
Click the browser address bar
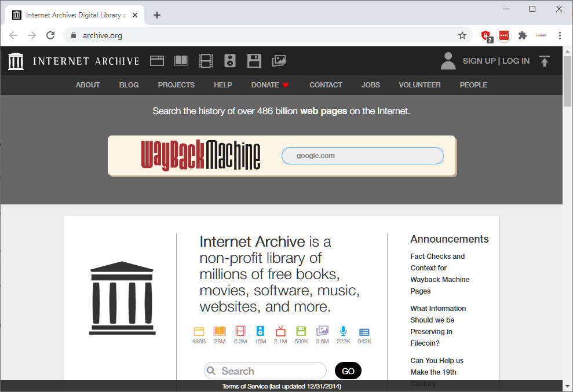[269, 35]
